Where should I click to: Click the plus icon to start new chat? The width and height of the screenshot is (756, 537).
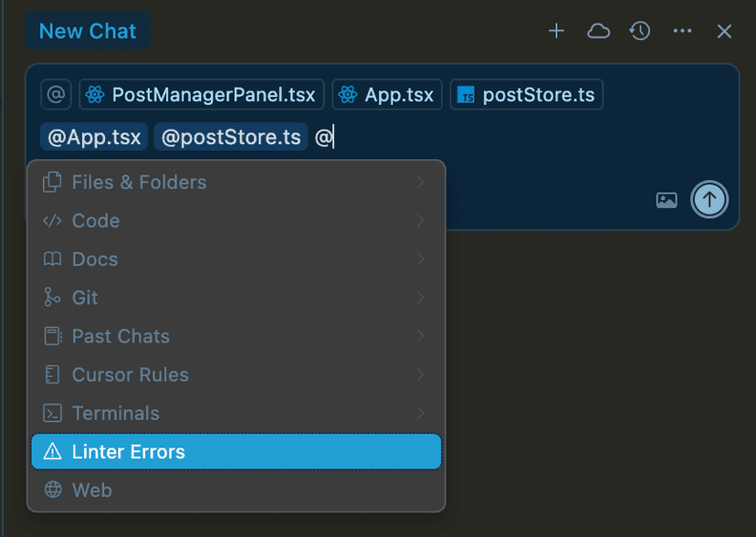pyautogui.click(x=556, y=31)
